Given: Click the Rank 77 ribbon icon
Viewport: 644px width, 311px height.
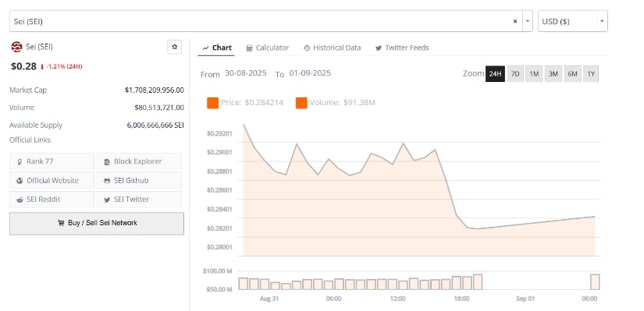Looking at the screenshot, I should click(20, 162).
